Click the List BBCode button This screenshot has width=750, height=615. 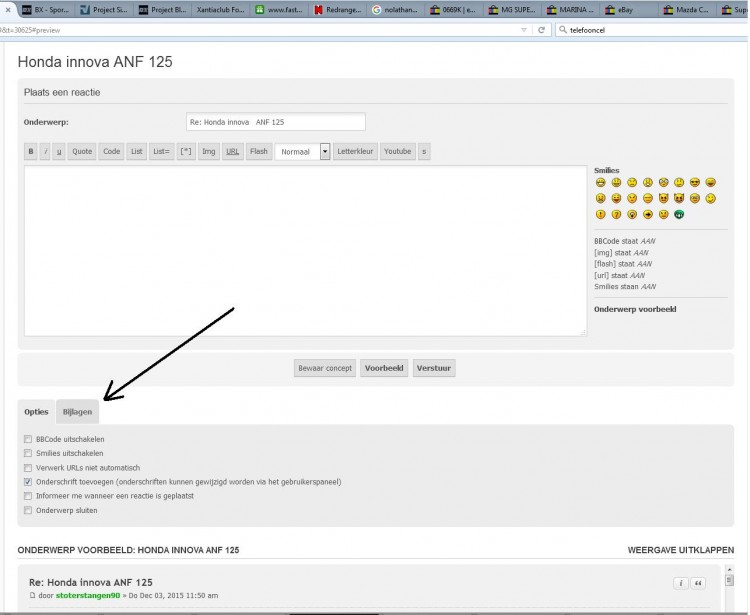pyautogui.click(x=137, y=152)
